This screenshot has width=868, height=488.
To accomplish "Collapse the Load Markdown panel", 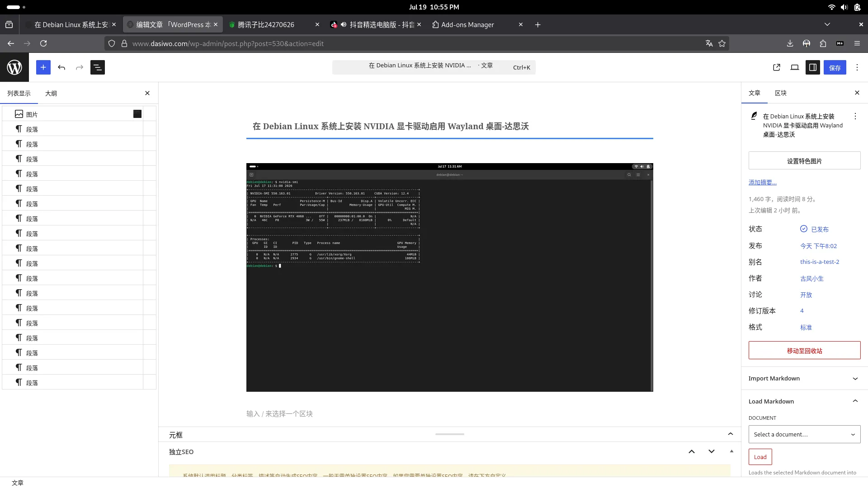I will (x=805, y=401).
